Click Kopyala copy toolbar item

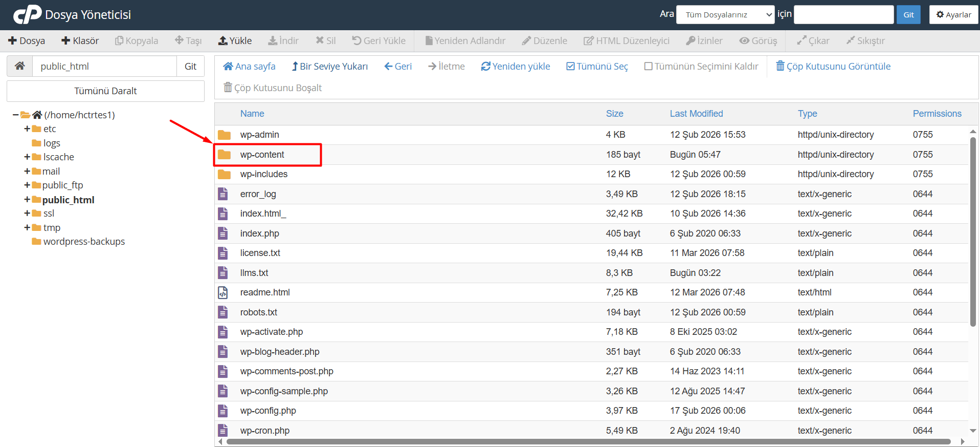click(137, 40)
